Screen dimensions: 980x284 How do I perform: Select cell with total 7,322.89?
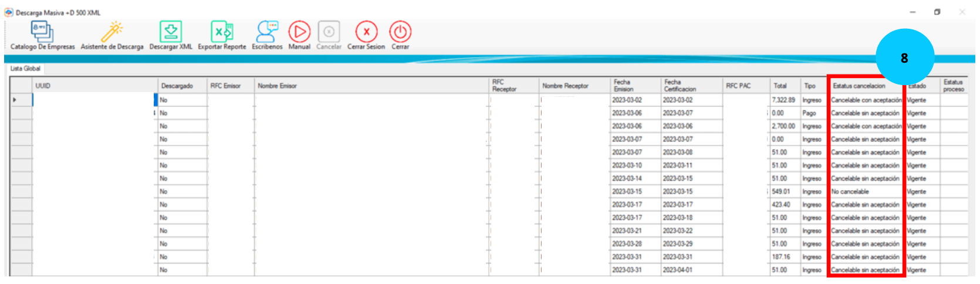tap(783, 100)
